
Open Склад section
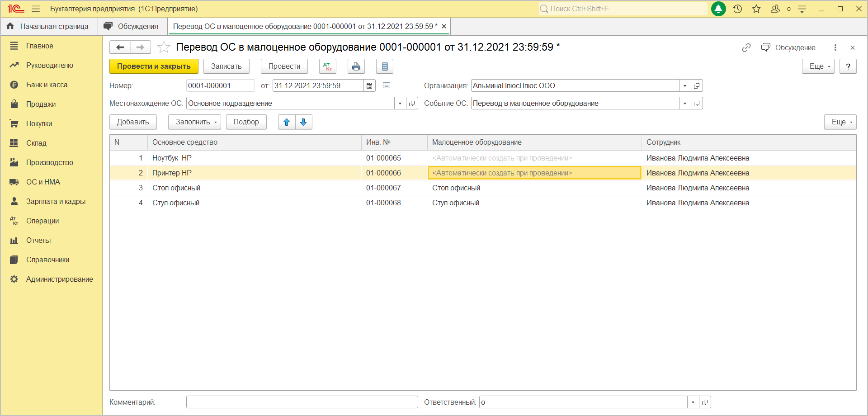point(37,143)
